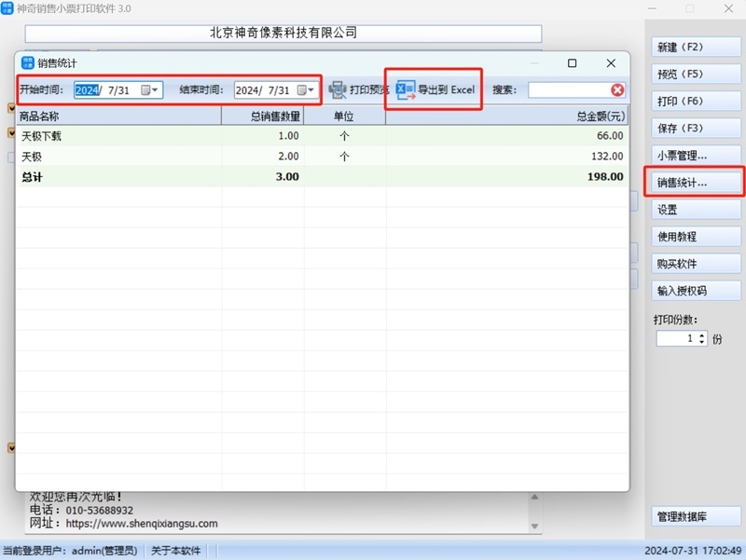Click the company name title field
The image size is (746, 560).
pyautogui.click(x=283, y=34)
